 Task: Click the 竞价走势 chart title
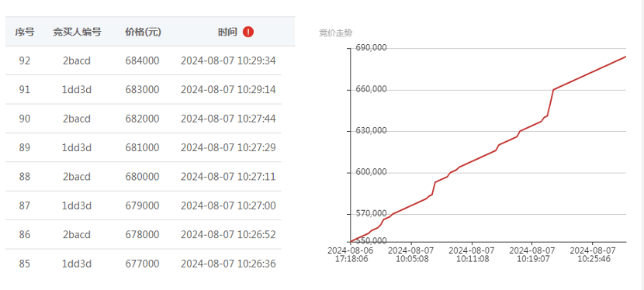click(335, 33)
